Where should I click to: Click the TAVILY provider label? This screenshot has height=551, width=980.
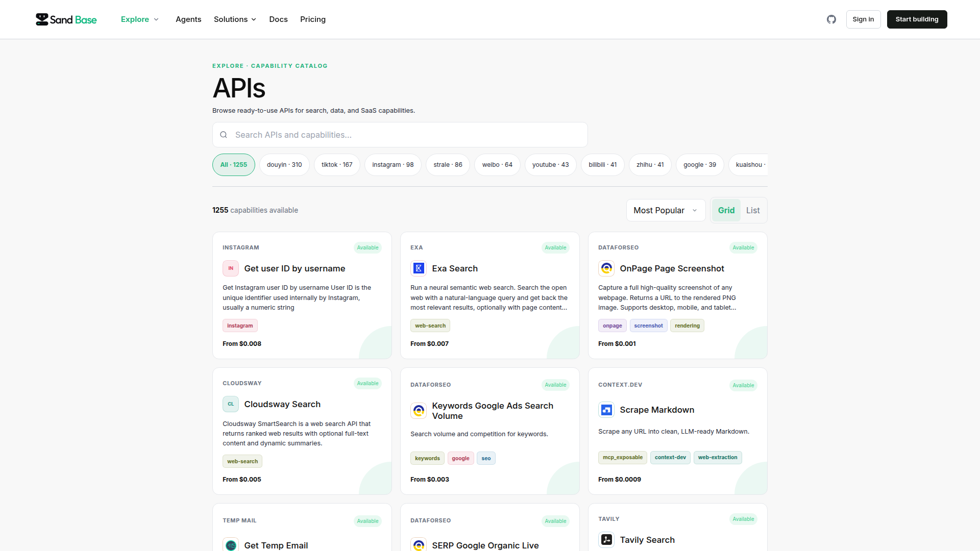tap(609, 519)
